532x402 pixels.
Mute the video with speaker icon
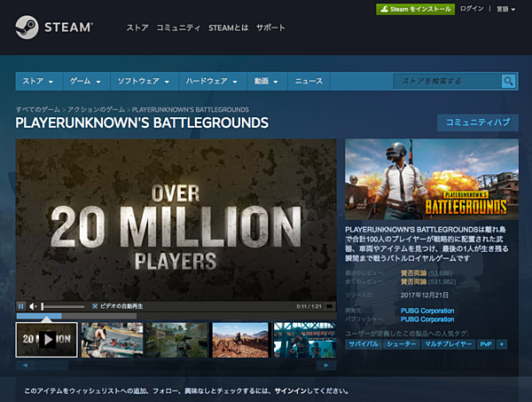tap(33, 306)
